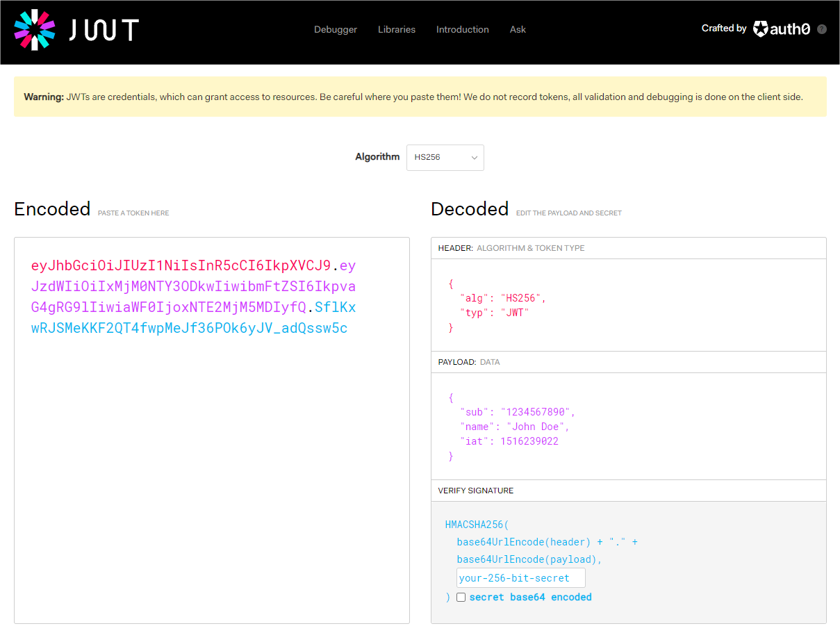Viewport: 840px width, 633px height.
Task: Open the help question mark icon
Action: 822,28
